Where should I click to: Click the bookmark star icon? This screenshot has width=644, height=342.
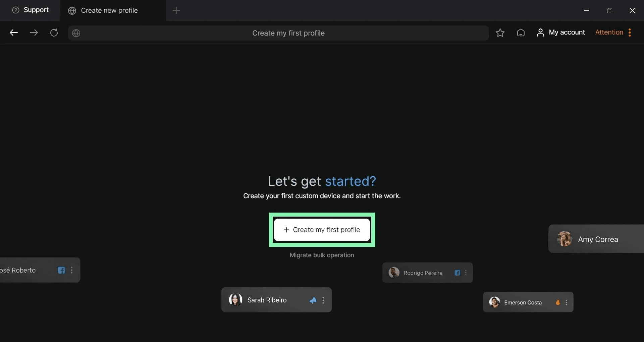[500, 33]
